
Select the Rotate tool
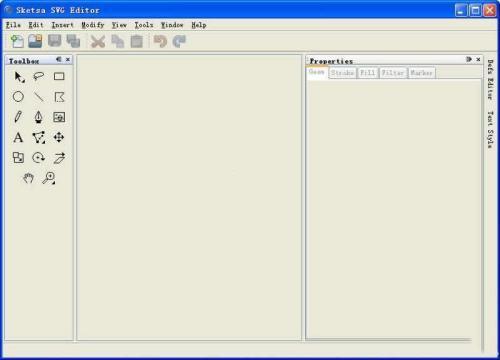39,158
